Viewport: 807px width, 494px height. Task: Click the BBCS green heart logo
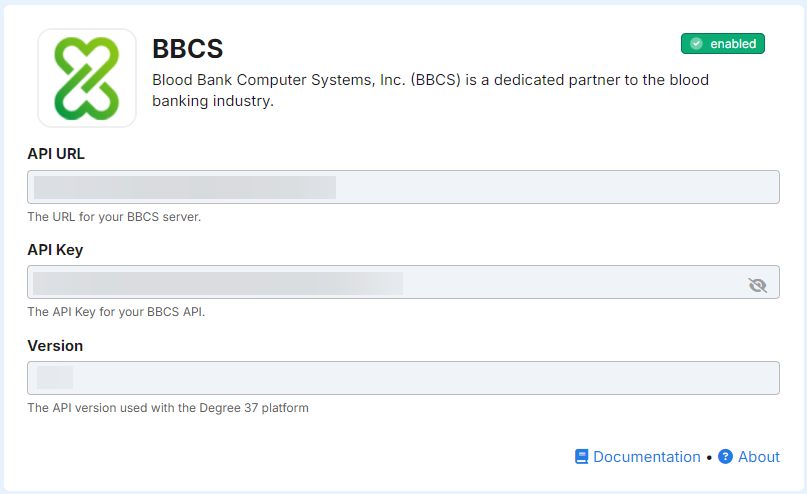click(87, 78)
